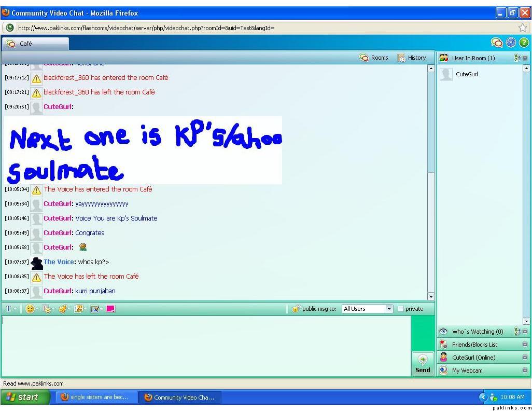
Task: Pick the pink text color swatch
Action: click(110, 309)
